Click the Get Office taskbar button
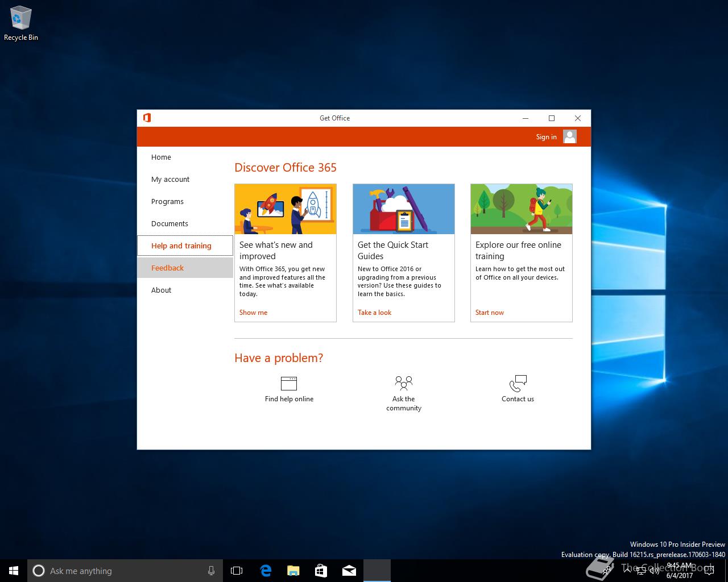 [377, 571]
